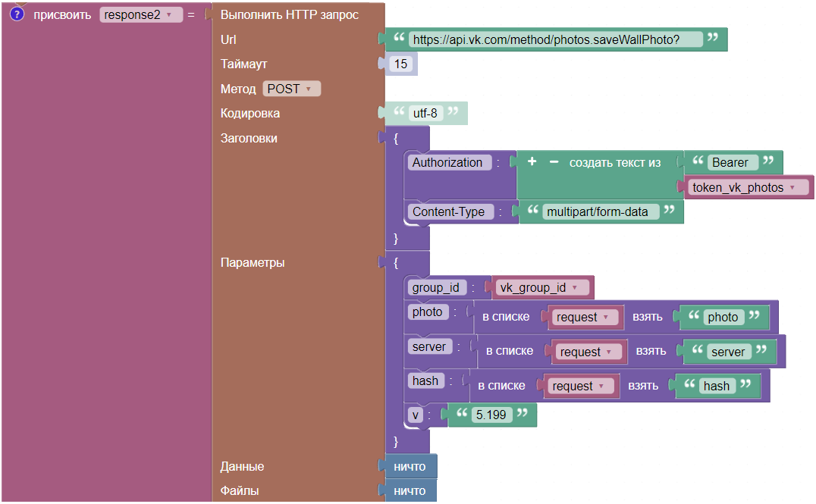
Task: Select the 'ничто' block beside Файлы
Action: click(410, 491)
